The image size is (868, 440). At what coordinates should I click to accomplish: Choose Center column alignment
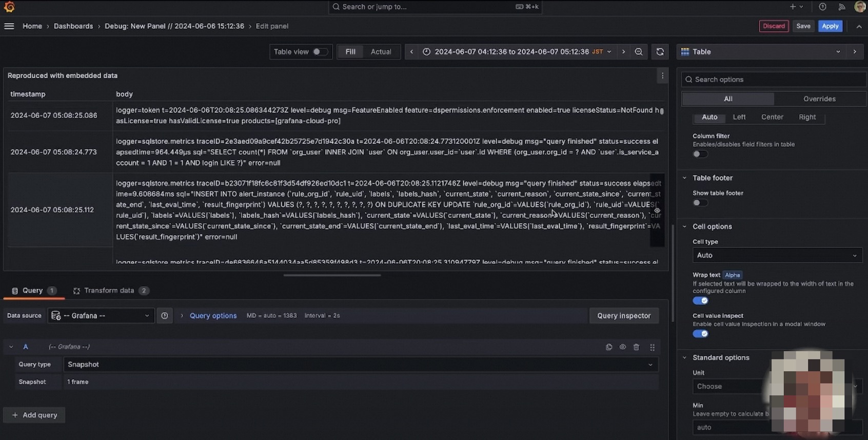pyautogui.click(x=772, y=117)
